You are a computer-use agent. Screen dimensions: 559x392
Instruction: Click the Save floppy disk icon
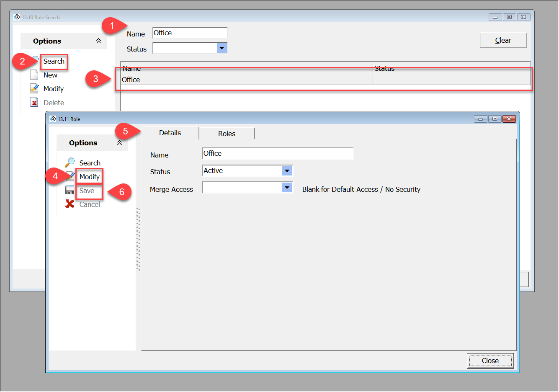(x=70, y=191)
